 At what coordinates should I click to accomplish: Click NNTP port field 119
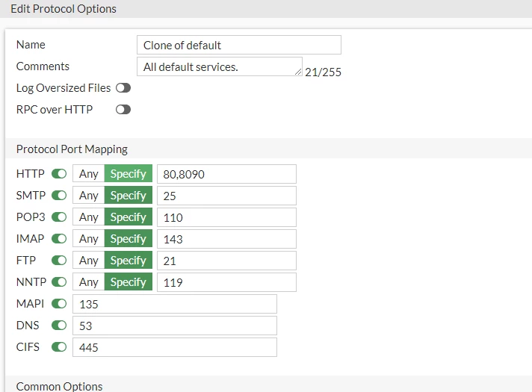click(226, 282)
